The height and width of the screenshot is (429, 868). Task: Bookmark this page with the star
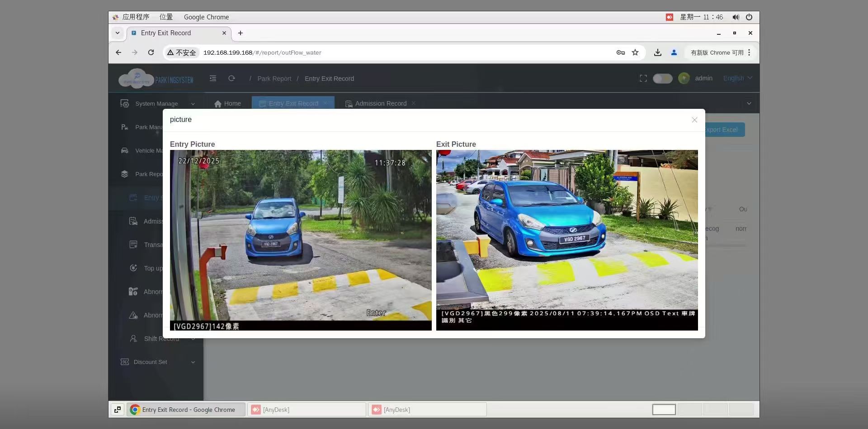pos(635,52)
